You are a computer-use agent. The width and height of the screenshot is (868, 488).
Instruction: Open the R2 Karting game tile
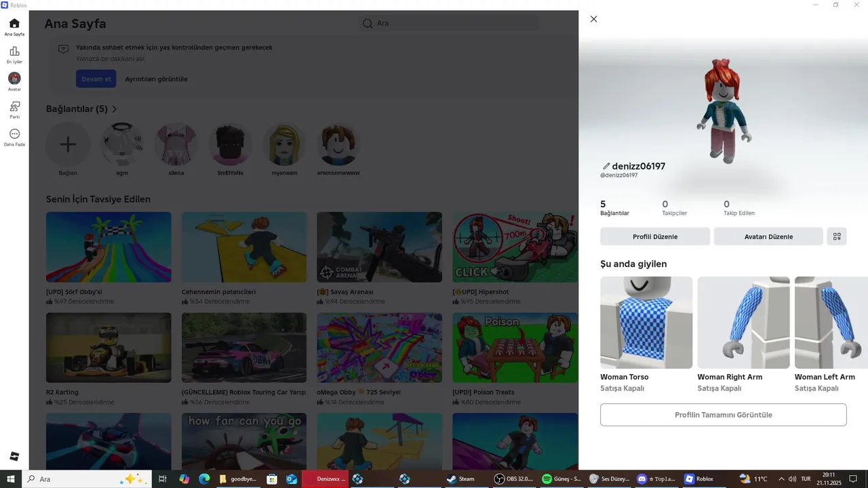108,348
